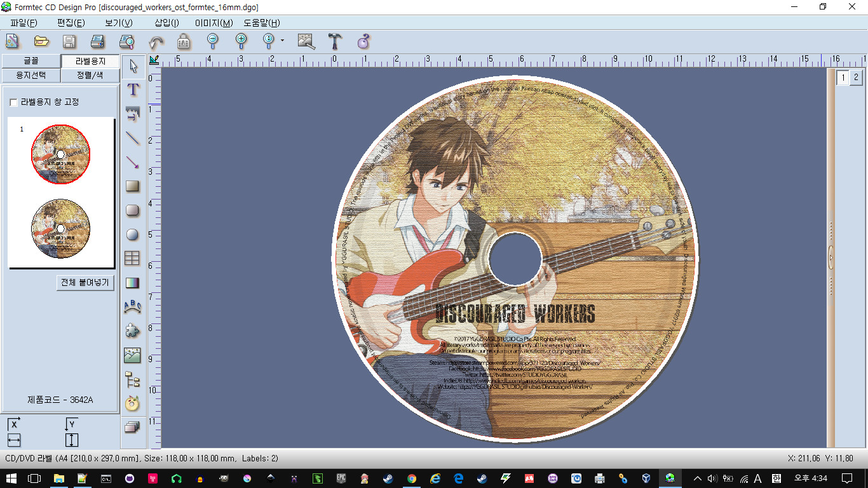This screenshot has height=488, width=868.
Task: Select the curved ABC arc text tool
Action: (133, 307)
